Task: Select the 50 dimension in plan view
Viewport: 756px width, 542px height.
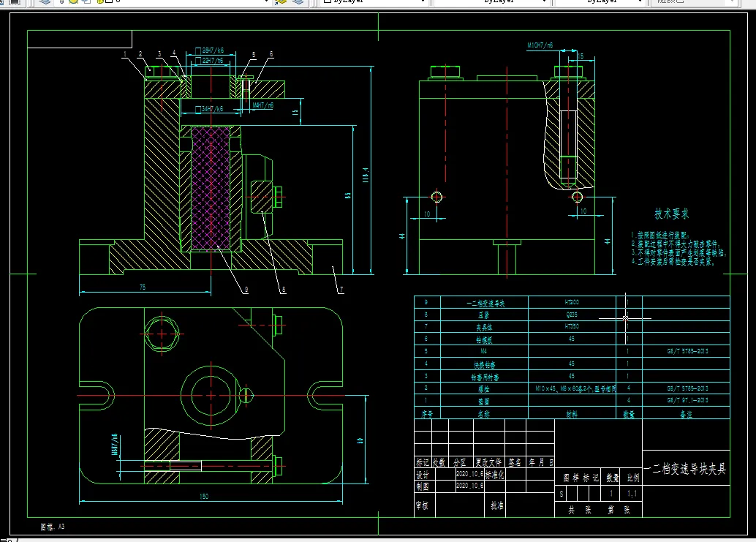Action: (360, 440)
